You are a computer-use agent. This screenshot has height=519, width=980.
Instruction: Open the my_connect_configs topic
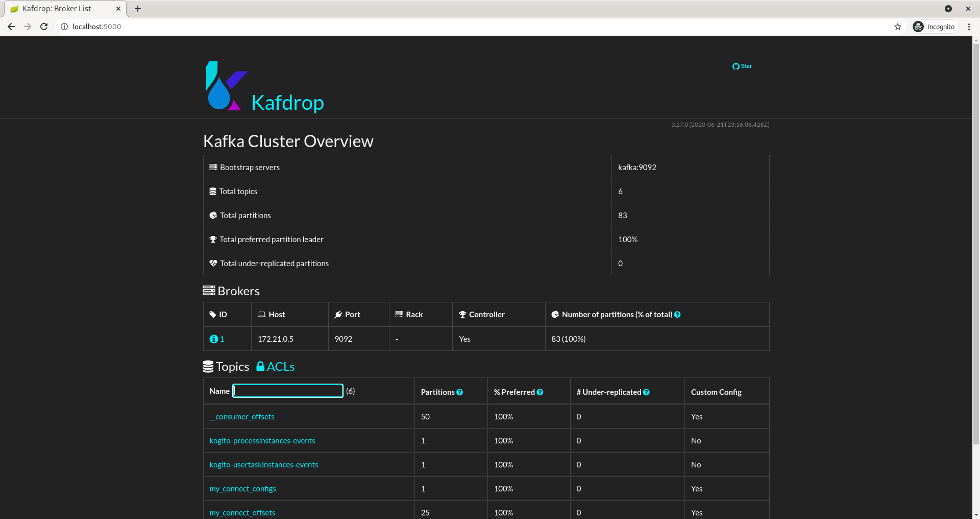tap(243, 489)
